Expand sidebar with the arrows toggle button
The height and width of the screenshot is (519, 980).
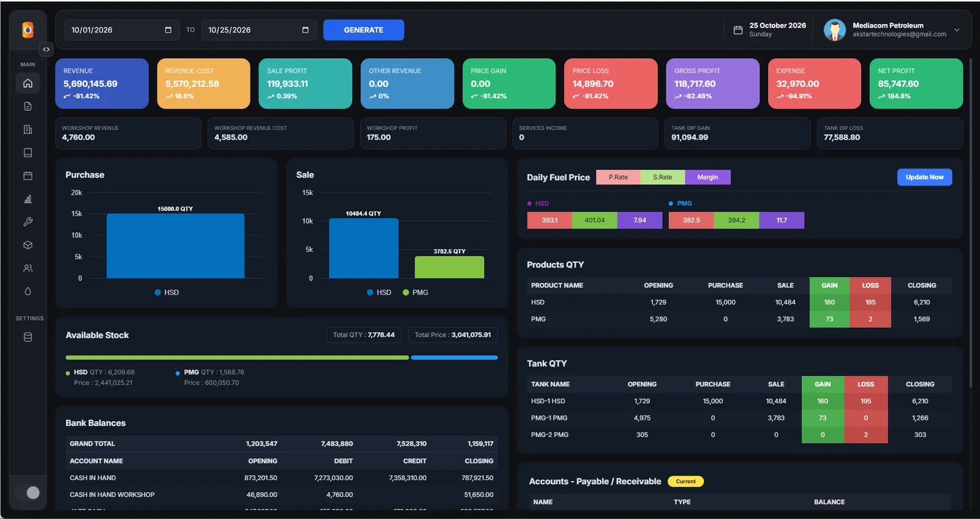[x=46, y=49]
